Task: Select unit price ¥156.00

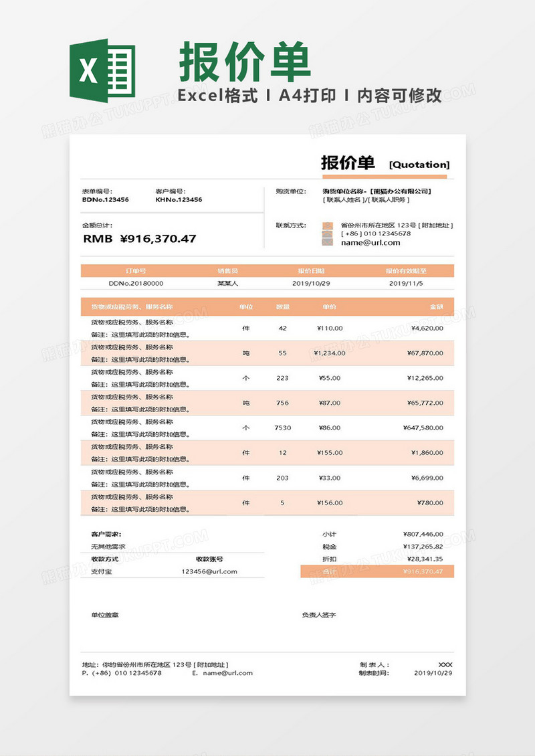Action: pos(330,503)
